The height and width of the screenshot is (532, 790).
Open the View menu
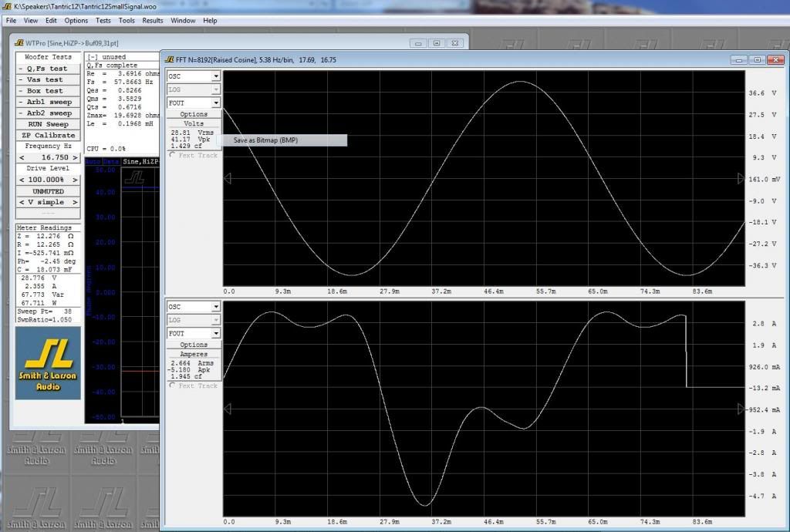(x=31, y=21)
